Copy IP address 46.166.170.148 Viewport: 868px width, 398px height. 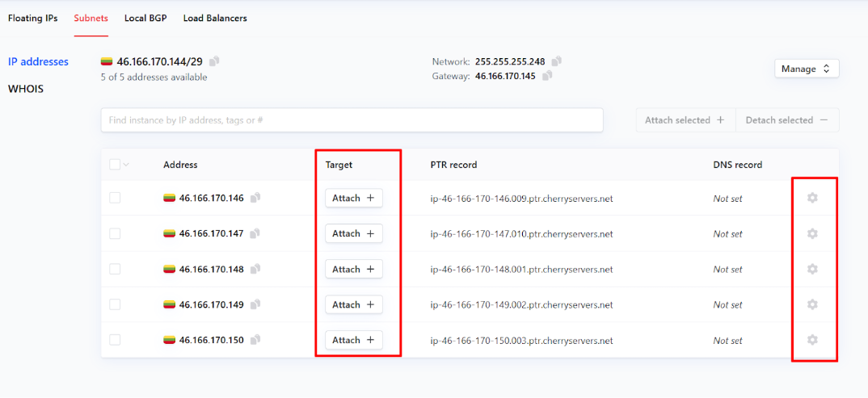click(255, 269)
